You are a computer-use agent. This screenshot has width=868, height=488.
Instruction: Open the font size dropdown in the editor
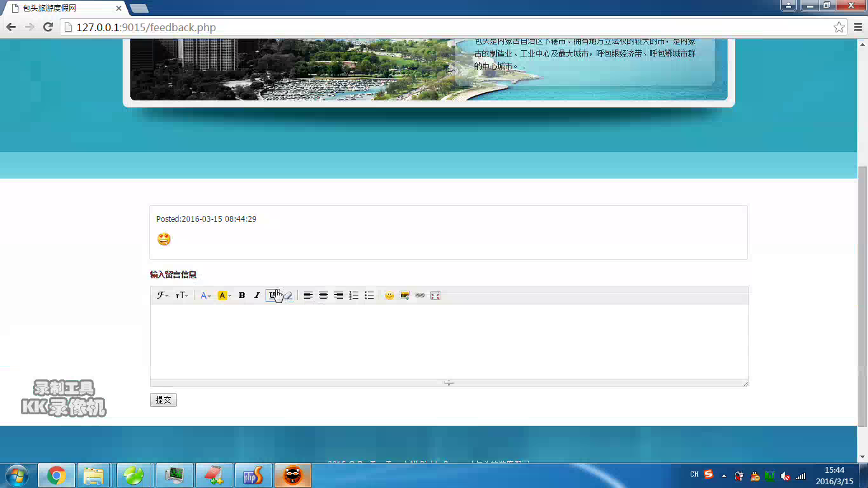182,295
